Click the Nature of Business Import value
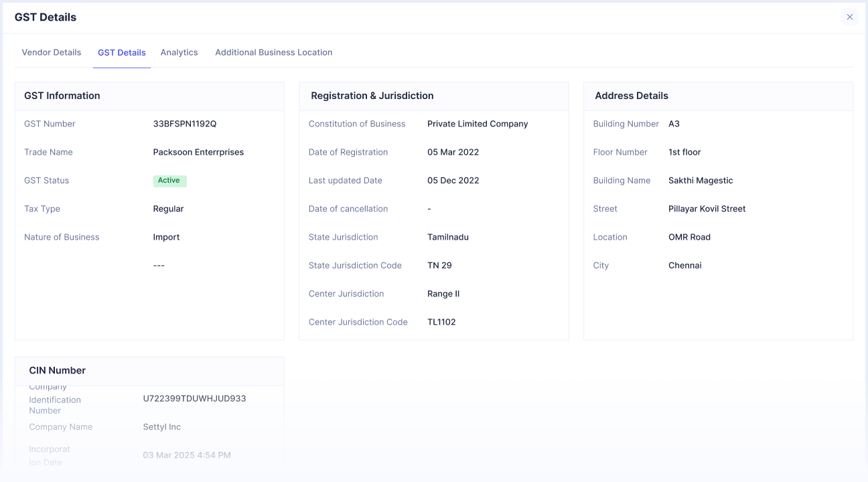This screenshot has width=868, height=482. [x=165, y=236]
